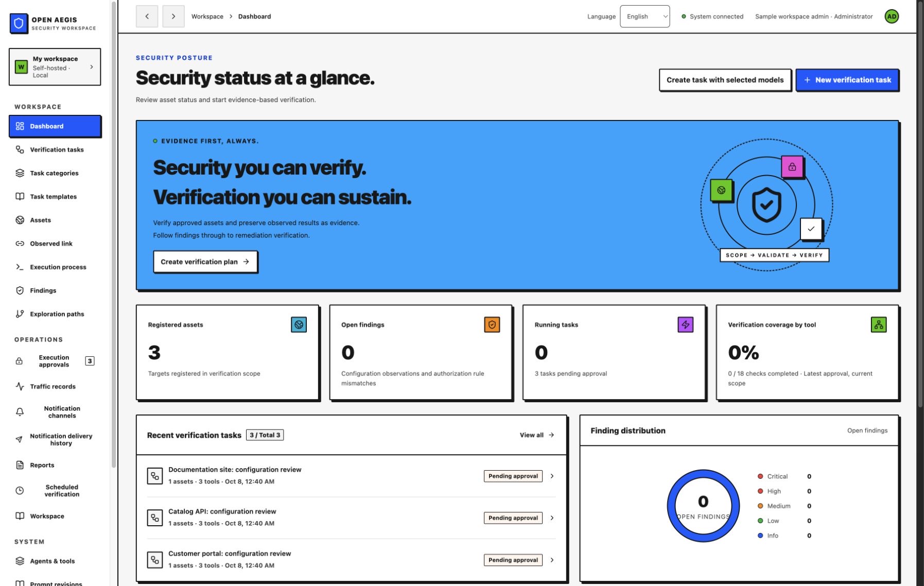
Task: Open Verification tasks in sidebar
Action: click(x=55, y=149)
